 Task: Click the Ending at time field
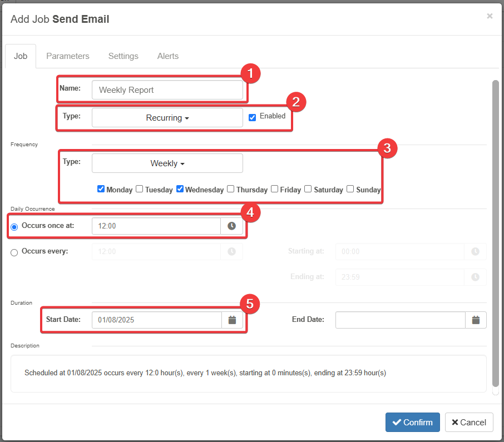click(400, 277)
